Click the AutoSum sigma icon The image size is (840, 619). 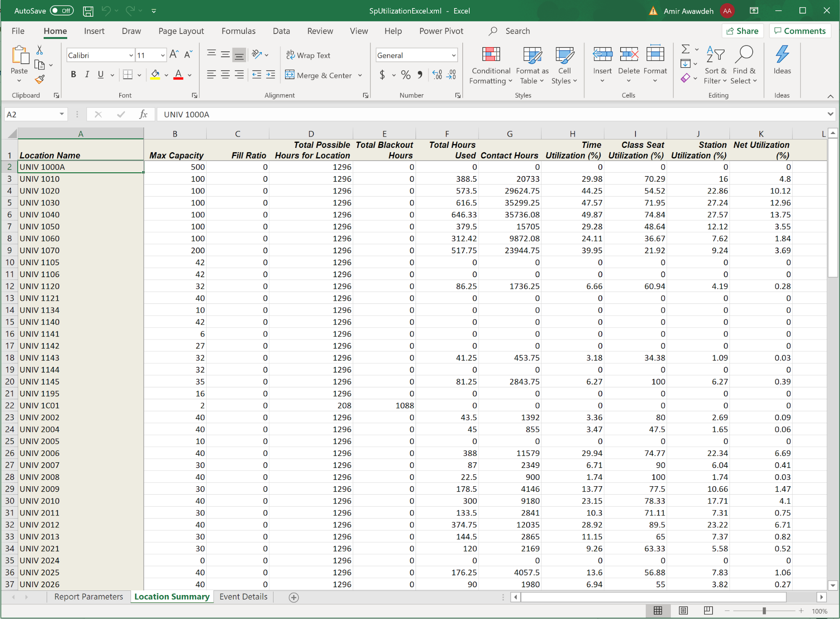tap(685, 49)
